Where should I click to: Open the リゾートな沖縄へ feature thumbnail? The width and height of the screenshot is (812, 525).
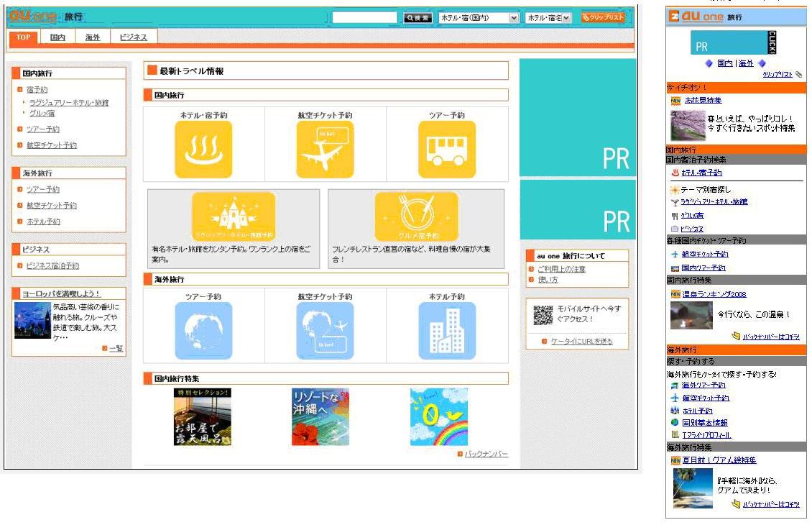320,417
